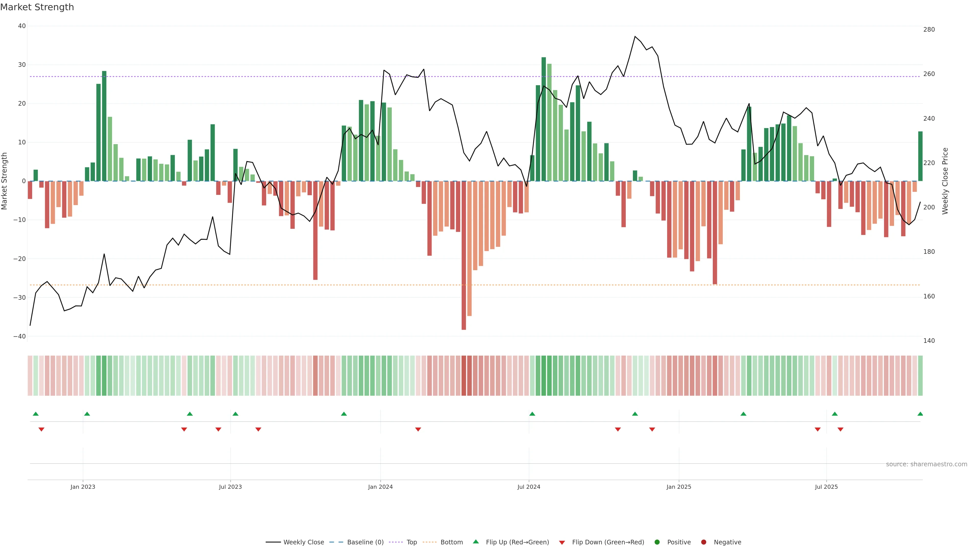This screenshot has width=980, height=551.
Task: Click the green Positive legend dot
Action: (x=657, y=542)
